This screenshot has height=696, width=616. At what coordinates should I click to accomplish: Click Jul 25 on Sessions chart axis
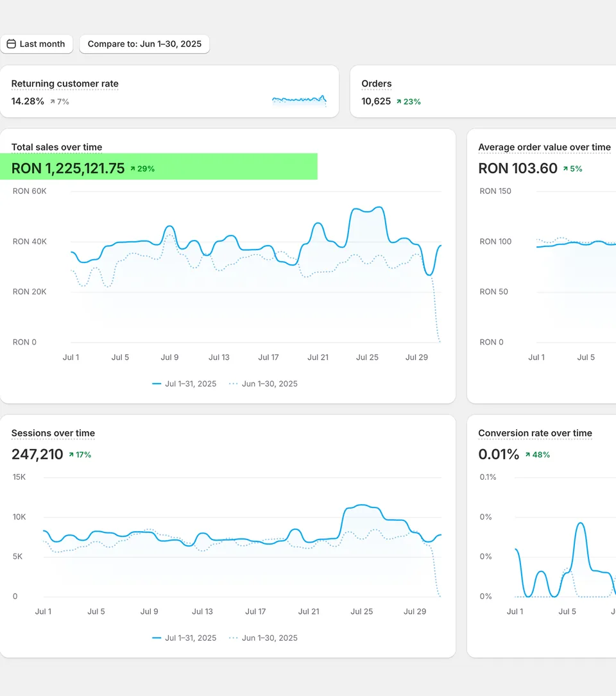tap(362, 612)
